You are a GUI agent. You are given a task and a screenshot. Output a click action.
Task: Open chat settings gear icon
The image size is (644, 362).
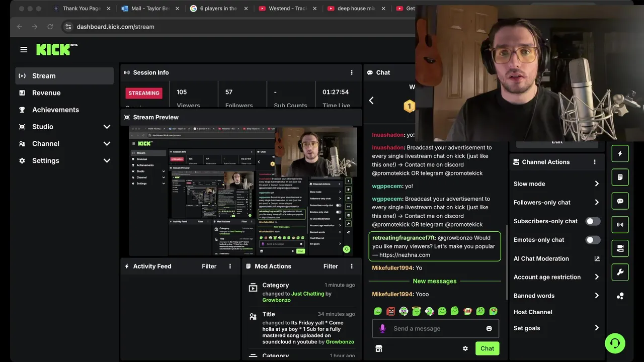coord(465,348)
